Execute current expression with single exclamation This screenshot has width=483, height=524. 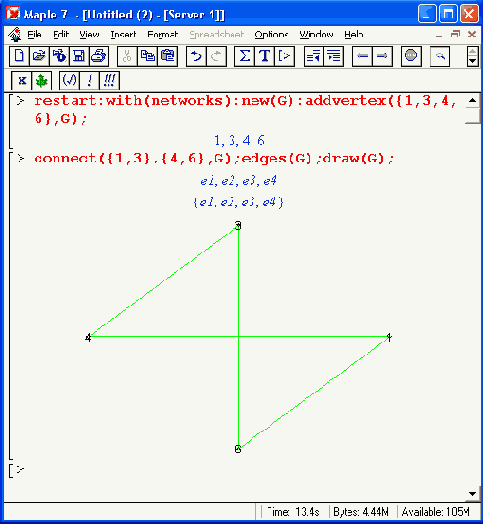point(89,81)
